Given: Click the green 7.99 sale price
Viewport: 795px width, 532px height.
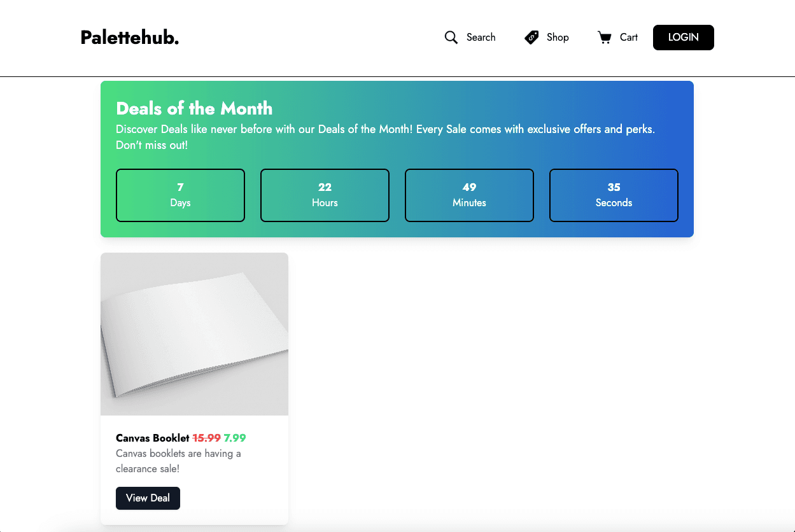Looking at the screenshot, I should 235,438.
